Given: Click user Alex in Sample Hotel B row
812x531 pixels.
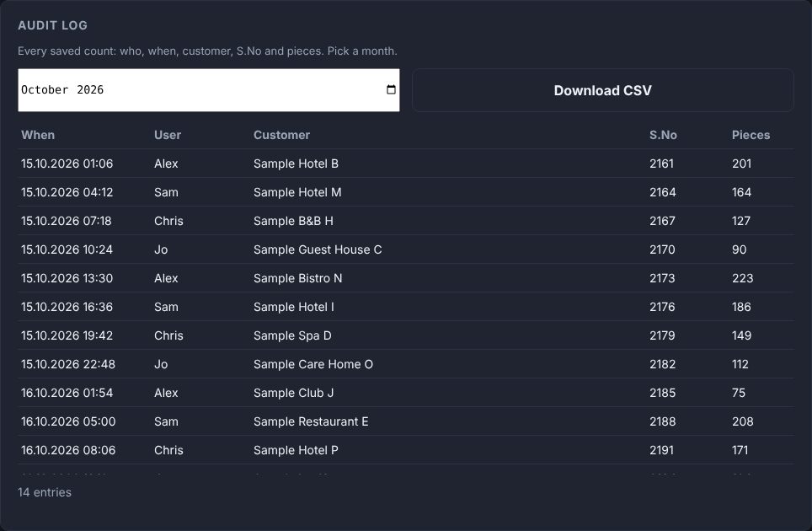Looking at the screenshot, I should pyautogui.click(x=166, y=164).
